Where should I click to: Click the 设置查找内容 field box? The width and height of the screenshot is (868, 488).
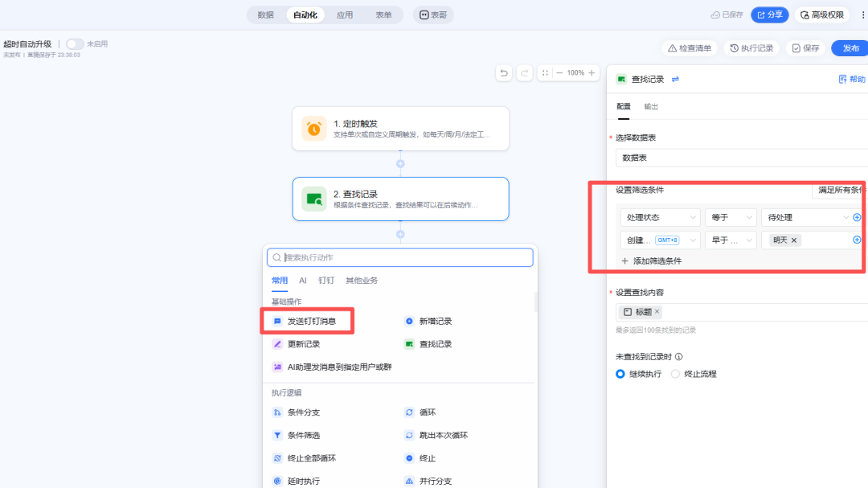[741, 312]
